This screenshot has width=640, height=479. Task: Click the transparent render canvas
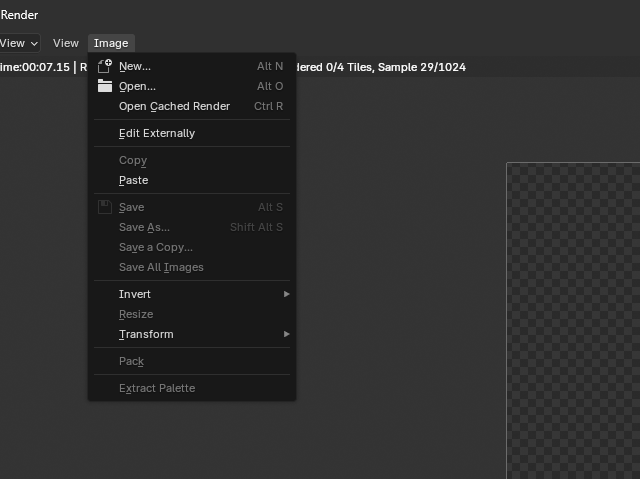point(573,321)
